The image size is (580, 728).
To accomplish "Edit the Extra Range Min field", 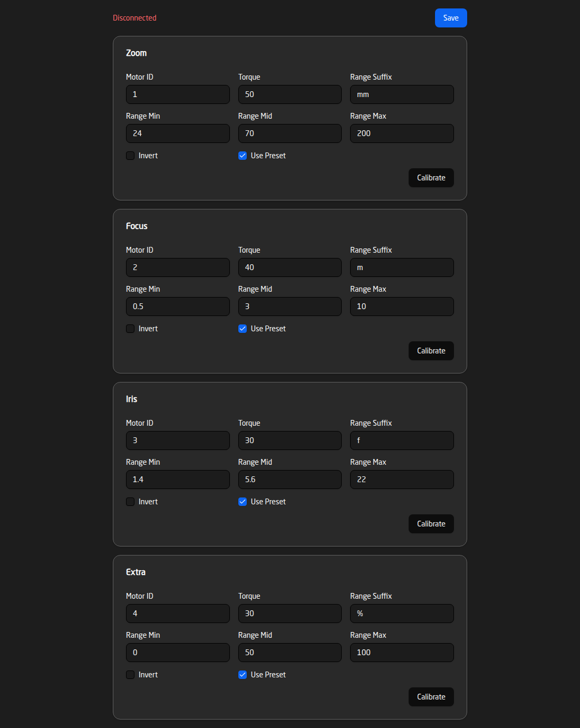I will [x=178, y=653].
